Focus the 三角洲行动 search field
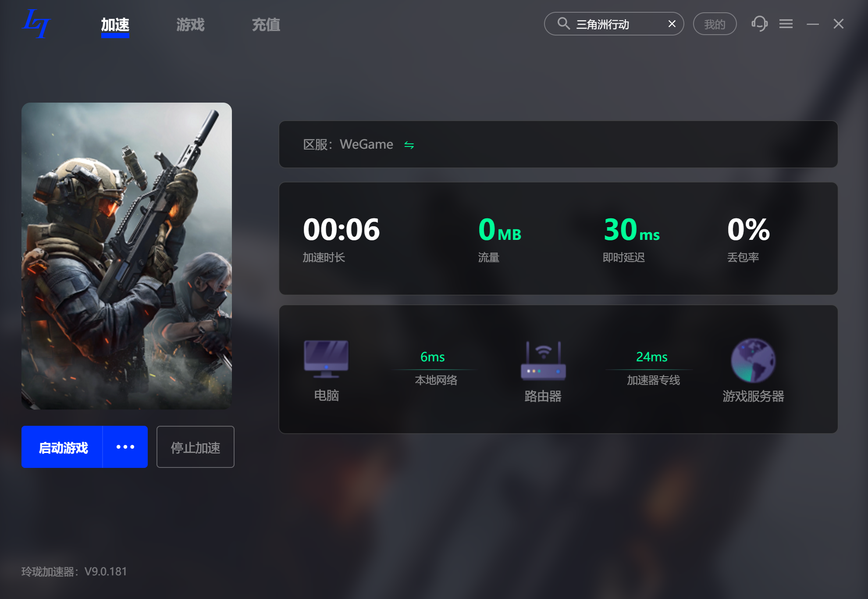This screenshot has height=599, width=868. tap(614, 24)
